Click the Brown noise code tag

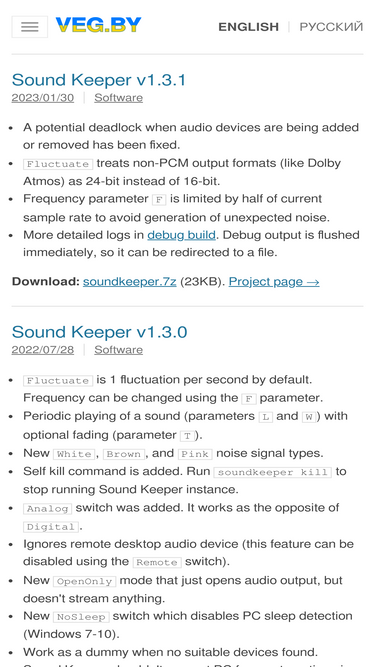[124, 454]
